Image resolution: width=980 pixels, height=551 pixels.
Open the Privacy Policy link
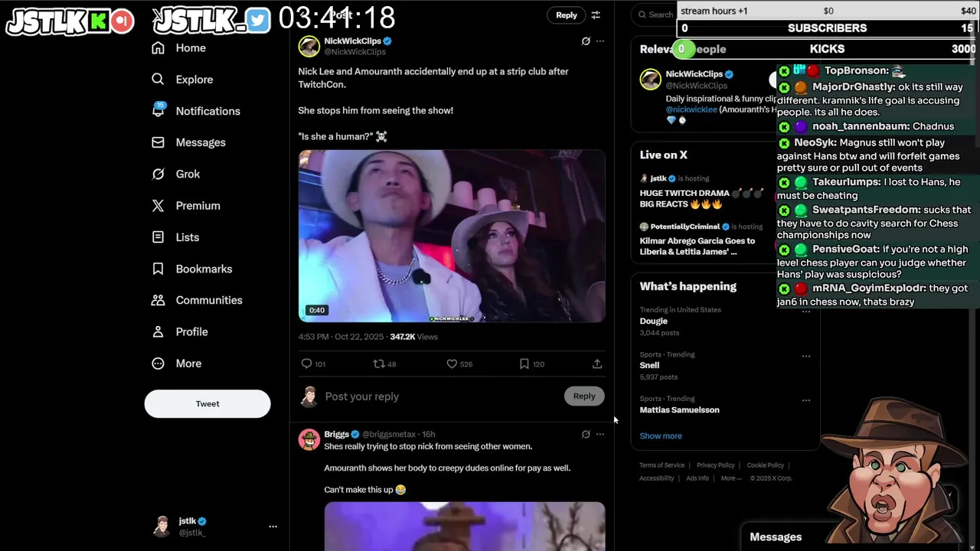coord(716,465)
